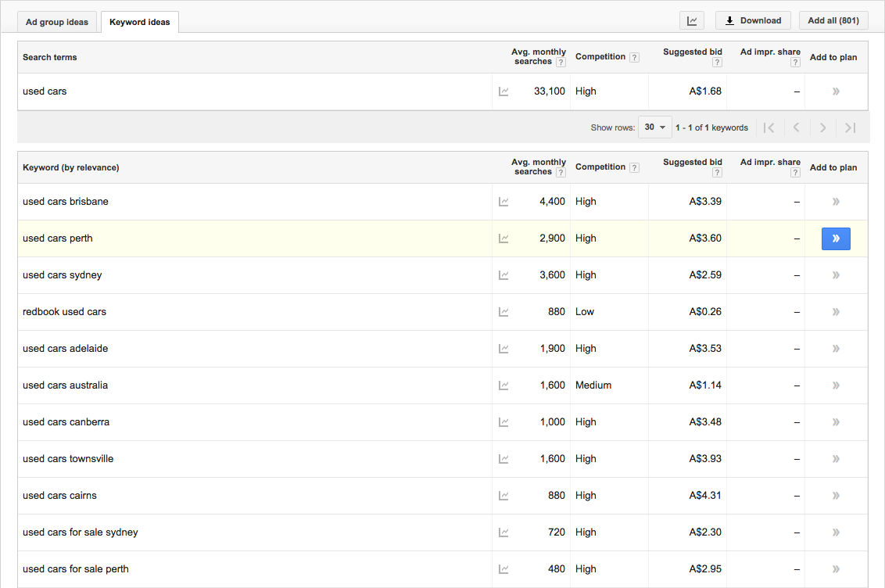Open trend chart for used cars townsville
The width and height of the screenshot is (885, 588).
[503, 459]
